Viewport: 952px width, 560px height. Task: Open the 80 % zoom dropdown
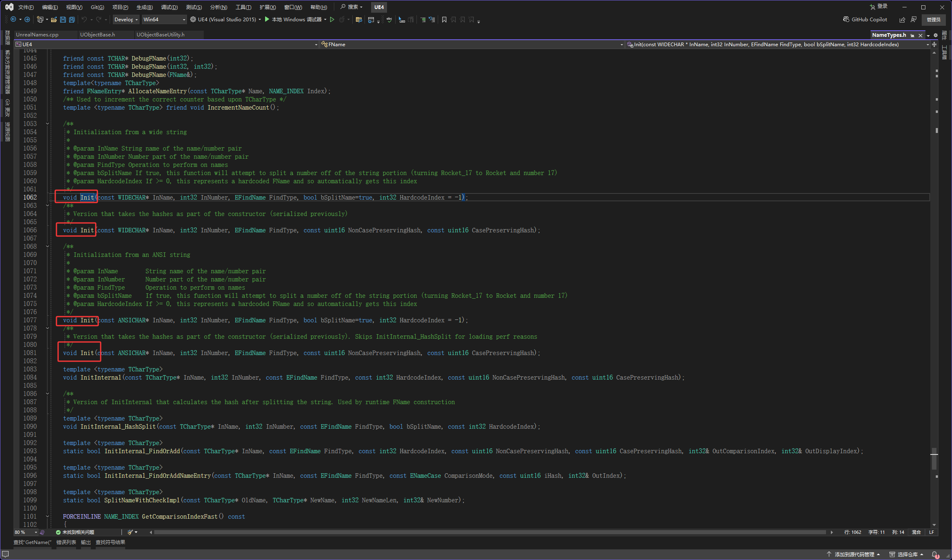(x=36, y=532)
